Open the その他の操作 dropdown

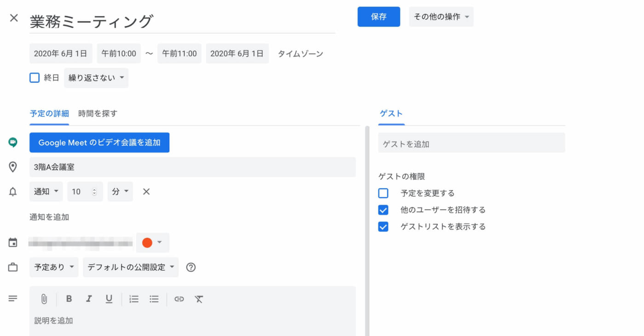pos(441,17)
